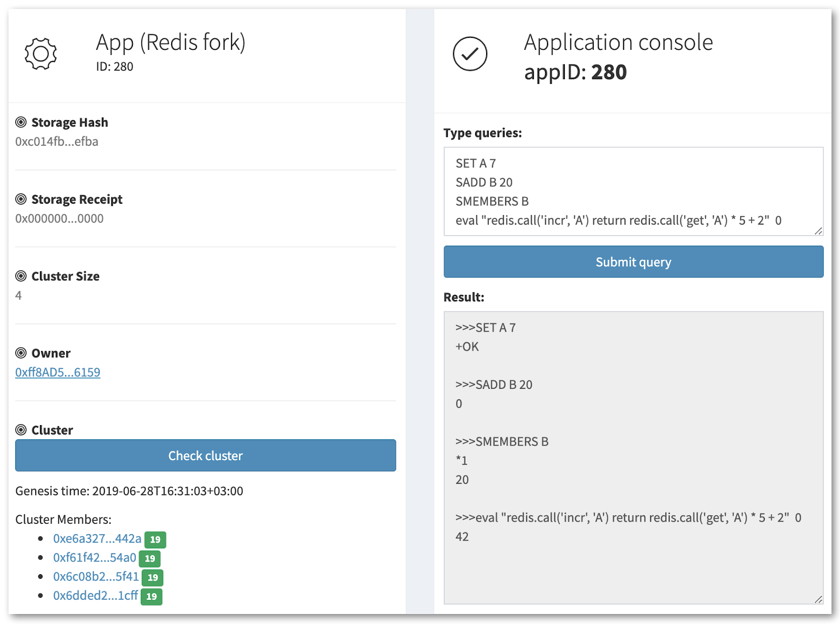Click the SMEMBERS B line in the query box
This screenshot has height=624, width=840.
[x=492, y=201]
